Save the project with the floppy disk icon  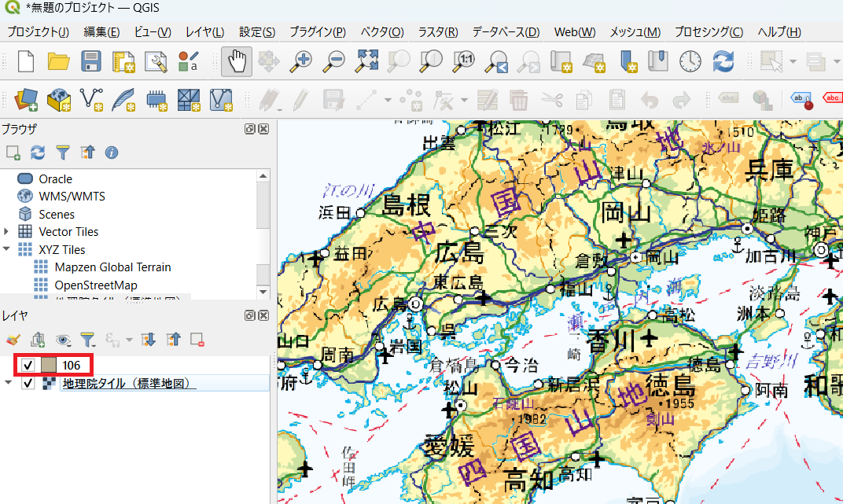point(91,61)
